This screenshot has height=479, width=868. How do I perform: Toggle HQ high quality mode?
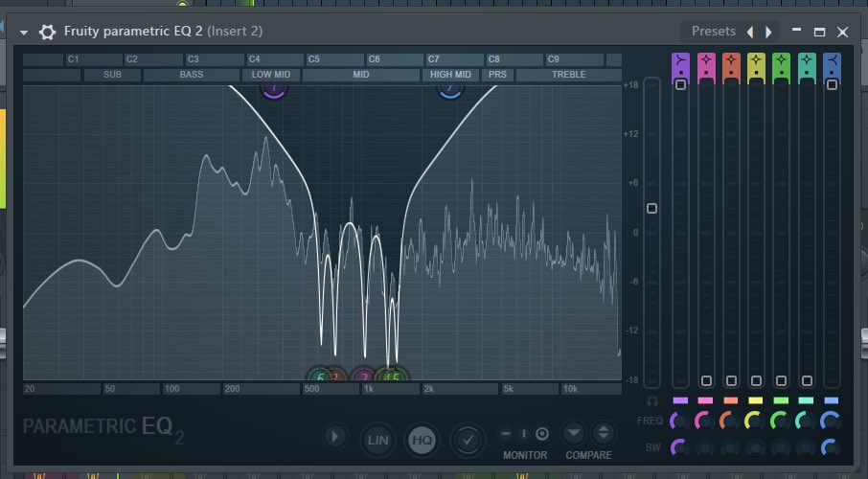(x=422, y=441)
